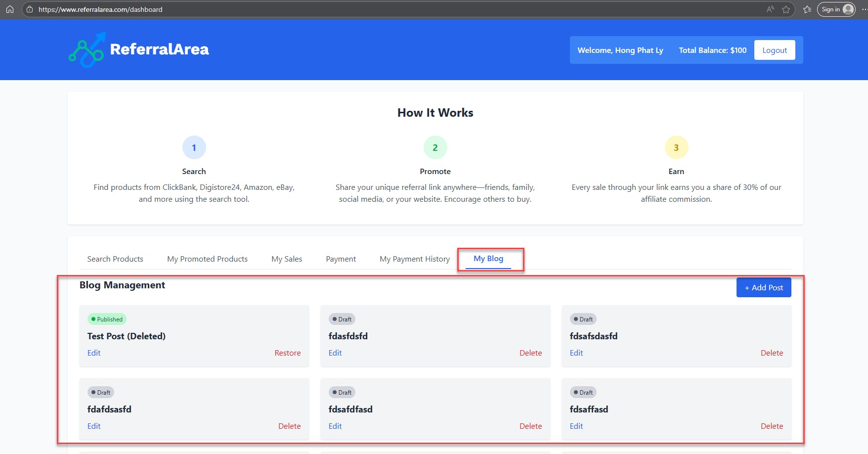
Task: Open the My Sales tab
Action: (x=287, y=259)
